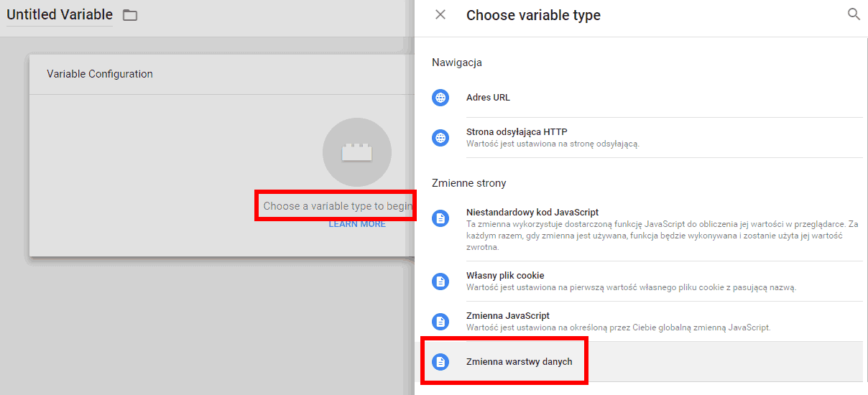Open the LEARN MORE link
The width and height of the screenshot is (868, 395).
pyautogui.click(x=357, y=224)
